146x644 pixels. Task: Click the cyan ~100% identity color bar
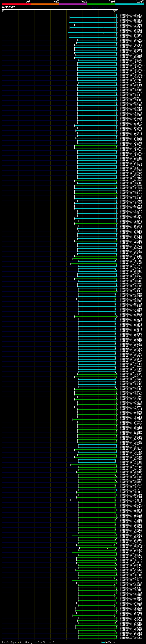[130, 4]
